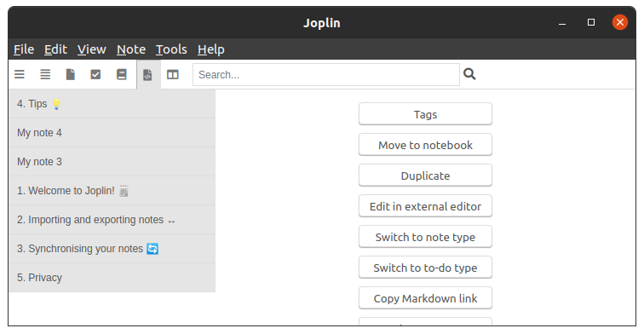Click Switch to note type

[425, 237]
